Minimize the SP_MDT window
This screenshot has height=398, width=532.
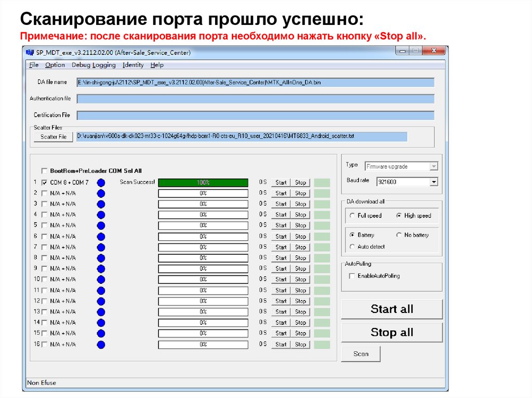pyautogui.click(x=403, y=51)
